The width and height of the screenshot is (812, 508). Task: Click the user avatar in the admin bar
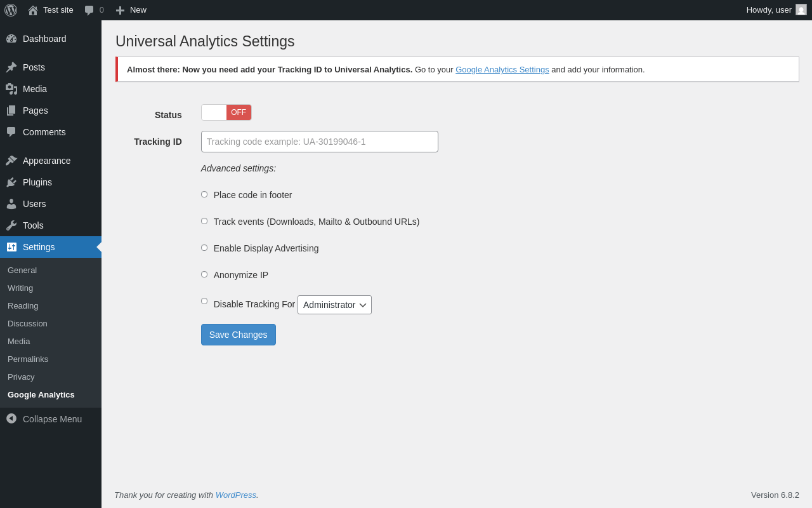tap(801, 10)
